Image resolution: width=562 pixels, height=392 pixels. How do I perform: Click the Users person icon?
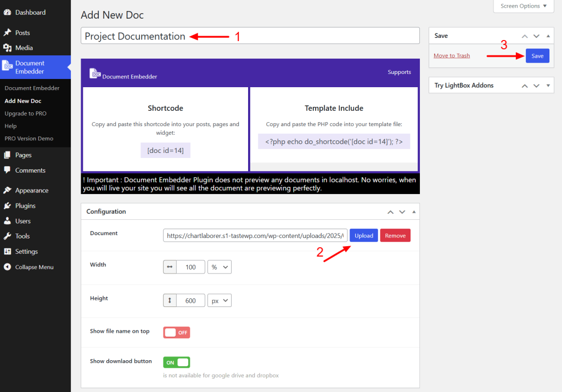pyautogui.click(x=7, y=221)
